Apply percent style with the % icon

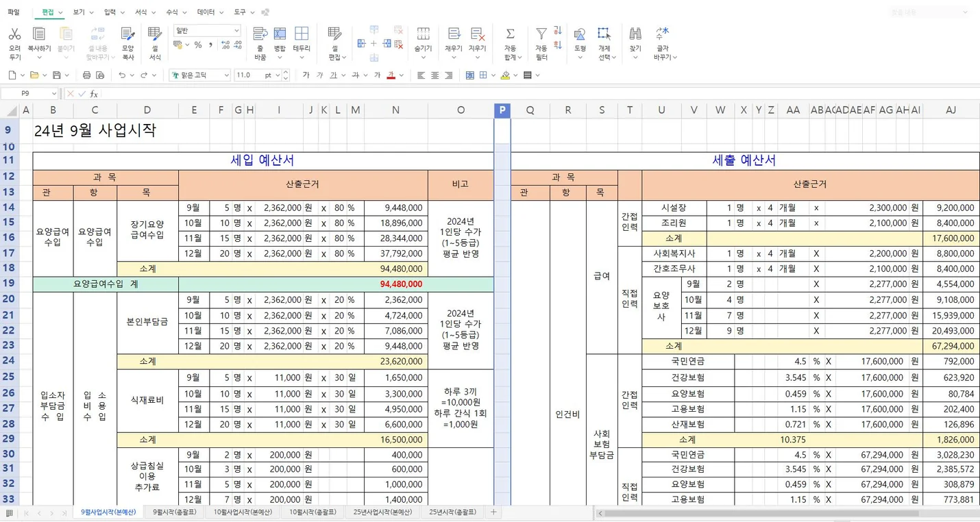tap(198, 45)
